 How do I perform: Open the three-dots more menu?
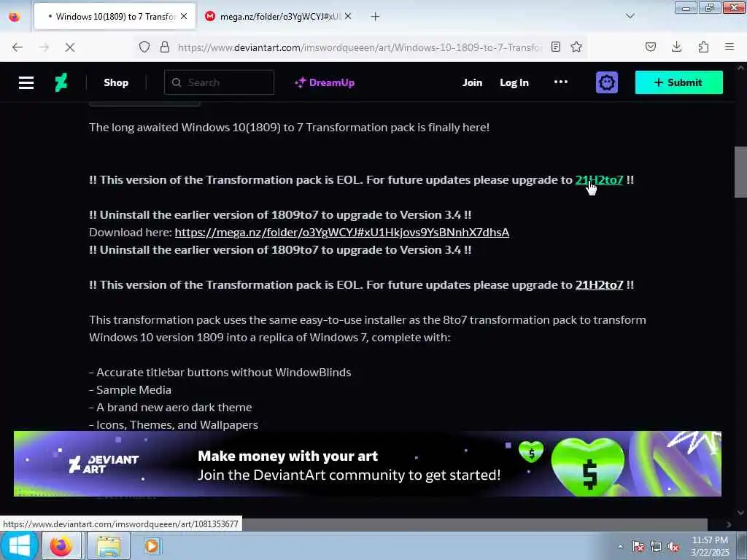[x=561, y=82]
